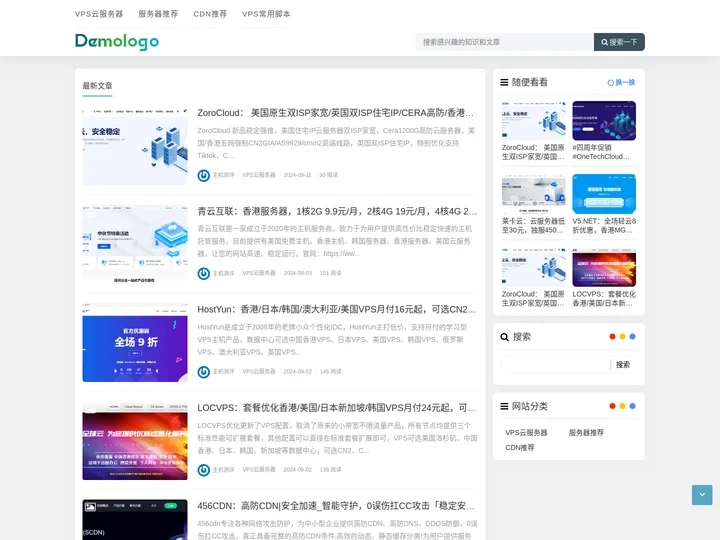Image resolution: width=720 pixels, height=540 pixels.
Task: Click the 145 阅读 count under the HostYun article
Action: (331, 371)
